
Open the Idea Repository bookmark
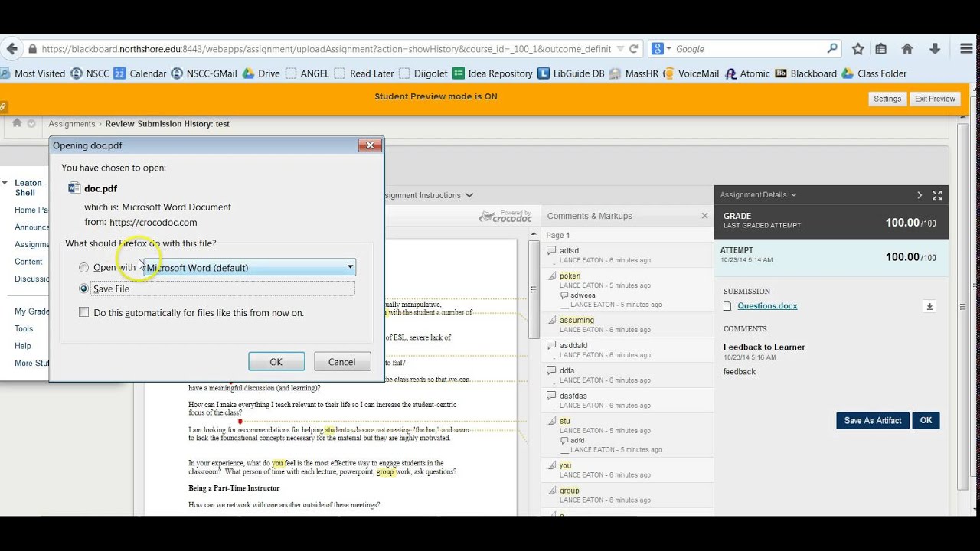pyautogui.click(x=492, y=73)
